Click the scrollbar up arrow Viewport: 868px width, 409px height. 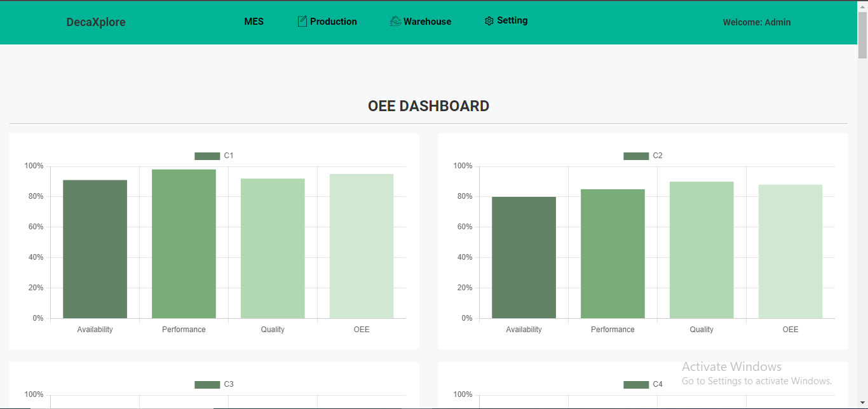click(862, 6)
